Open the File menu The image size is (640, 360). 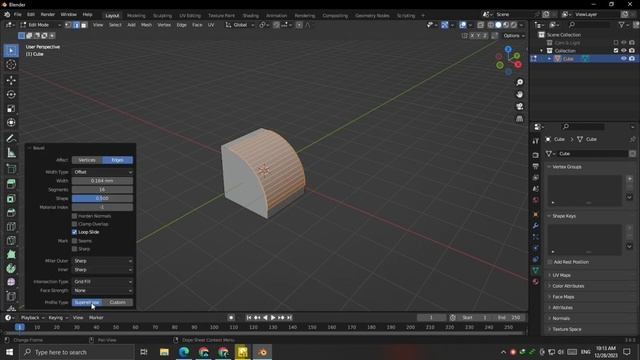(18, 14)
